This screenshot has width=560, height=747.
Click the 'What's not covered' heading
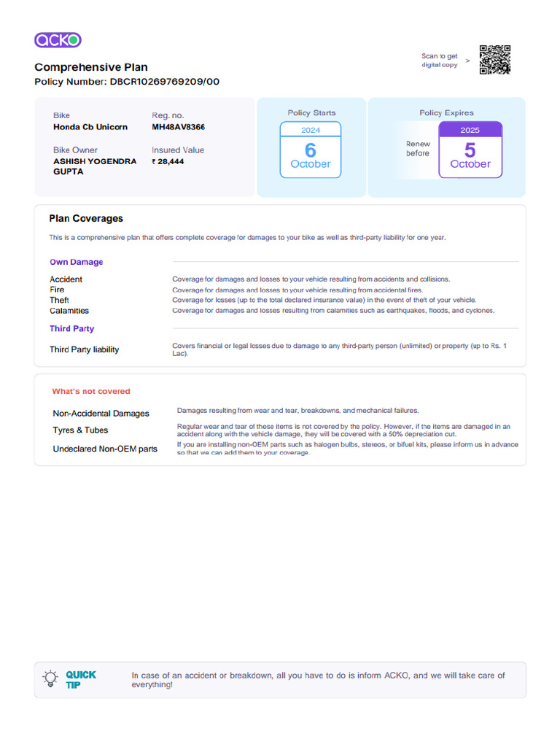click(91, 391)
